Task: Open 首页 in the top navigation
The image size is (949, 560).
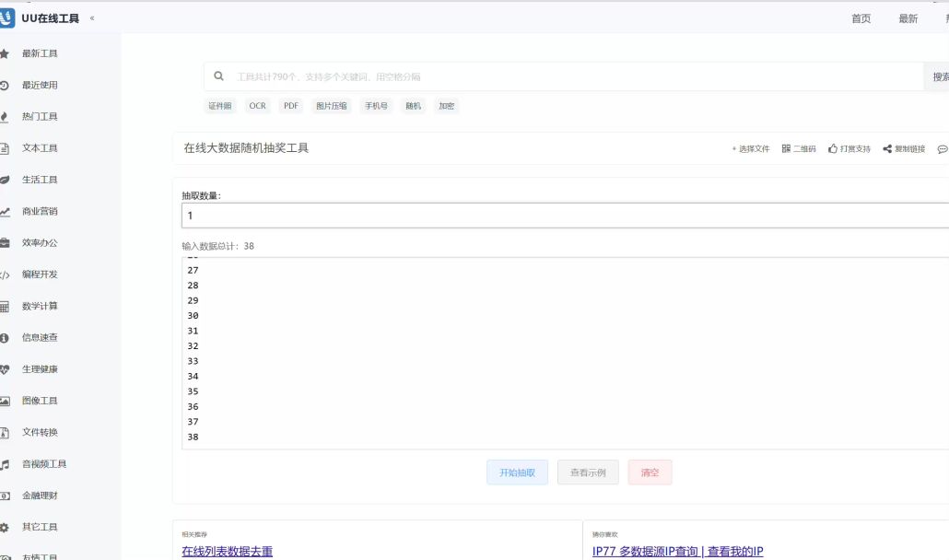Action: click(861, 18)
